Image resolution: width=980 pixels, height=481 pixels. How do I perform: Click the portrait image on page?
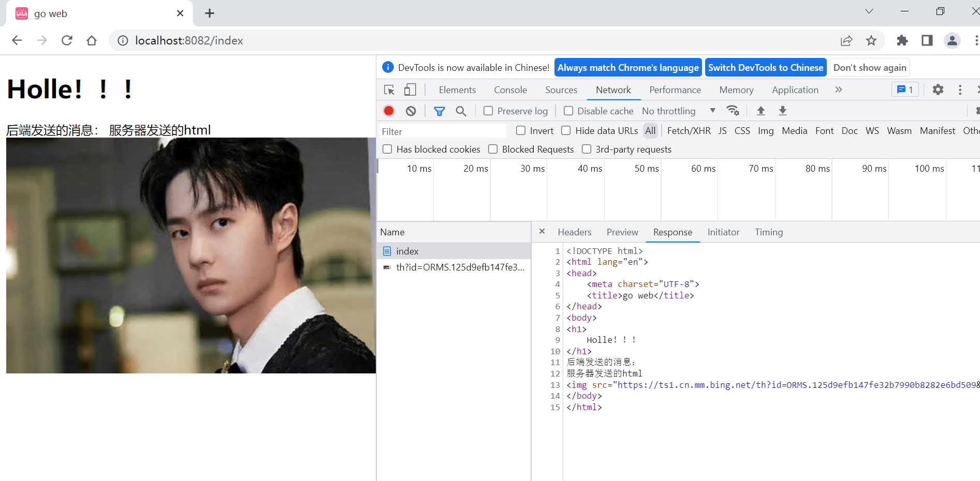[x=191, y=255]
